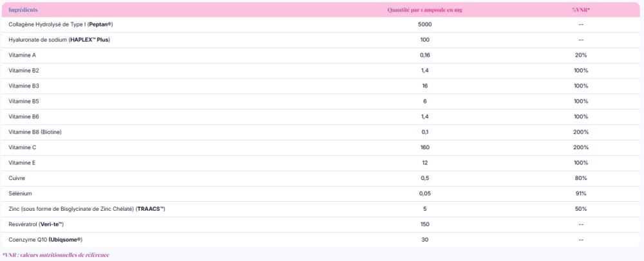This screenshot has width=644, height=261.
Task: Click the 20% VNR value for Vitamine A
Action: (x=581, y=55)
